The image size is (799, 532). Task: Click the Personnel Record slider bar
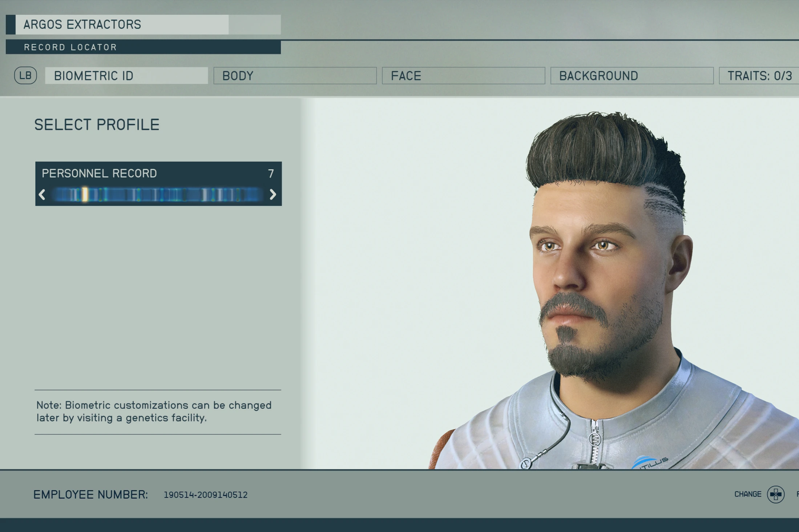[157, 195]
